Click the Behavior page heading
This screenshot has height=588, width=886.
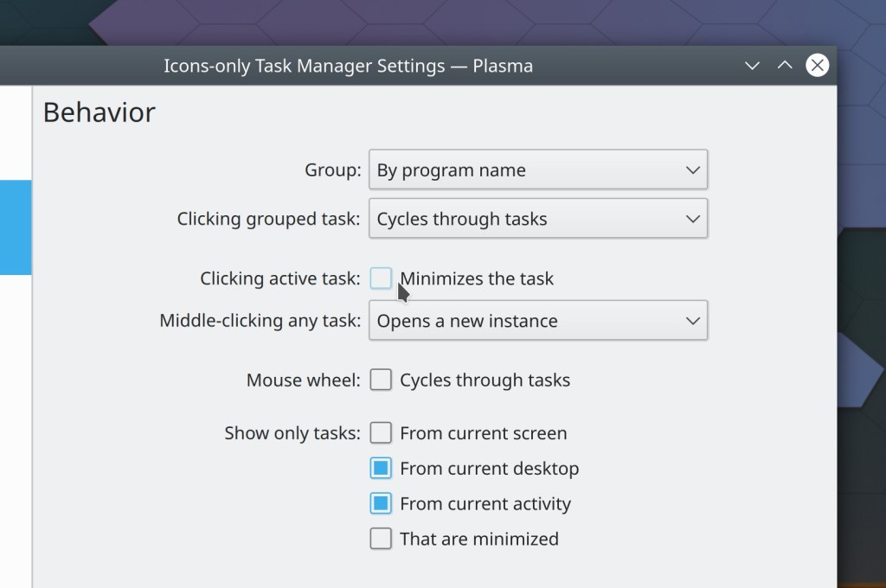click(100, 112)
